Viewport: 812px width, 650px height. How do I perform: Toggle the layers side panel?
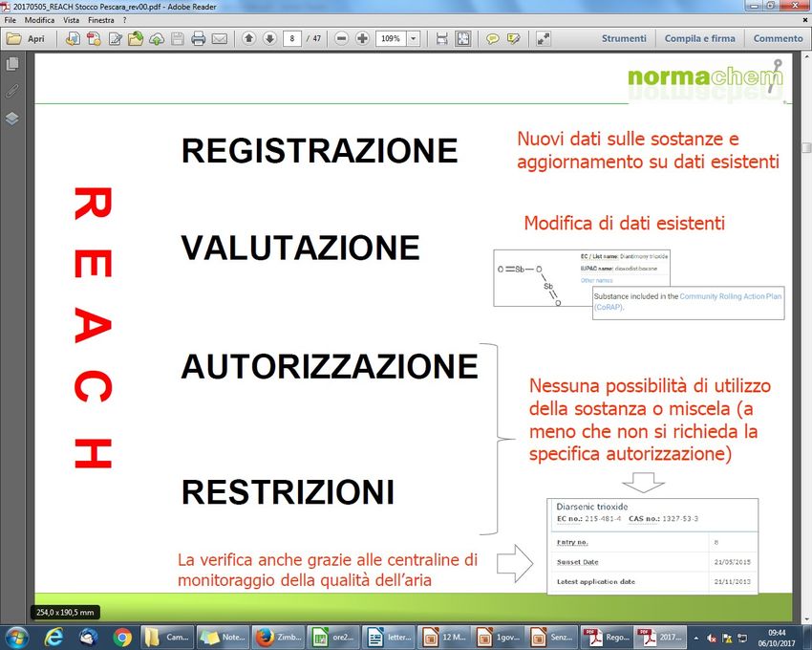tap(12, 119)
